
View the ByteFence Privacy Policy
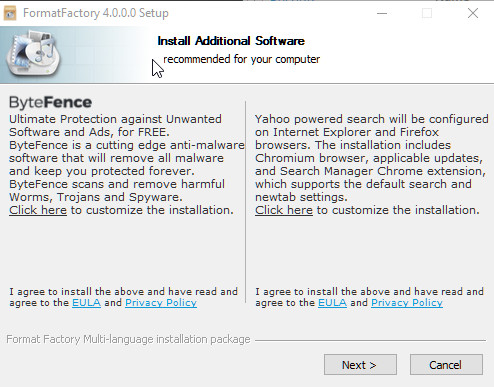click(x=161, y=303)
